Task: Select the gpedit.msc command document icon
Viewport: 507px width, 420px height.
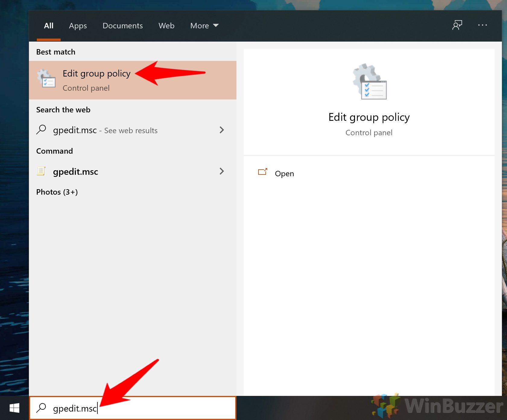Action: click(x=41, y=171)
